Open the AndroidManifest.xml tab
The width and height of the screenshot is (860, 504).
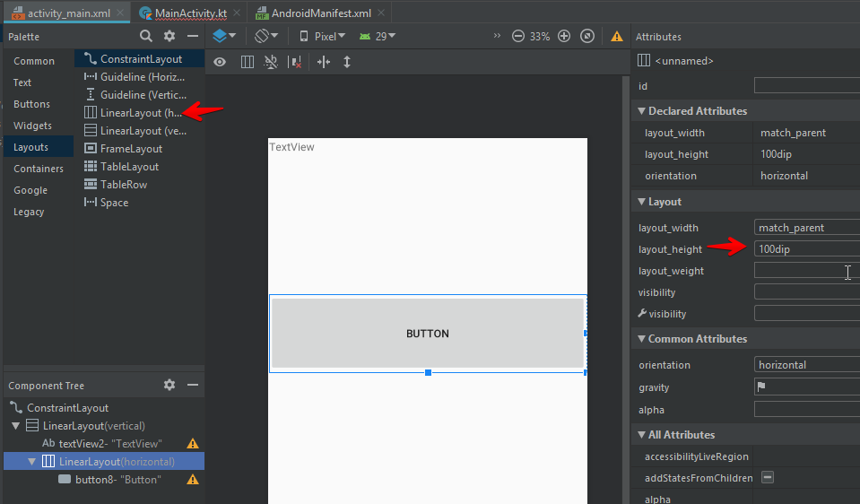point(312,14)
